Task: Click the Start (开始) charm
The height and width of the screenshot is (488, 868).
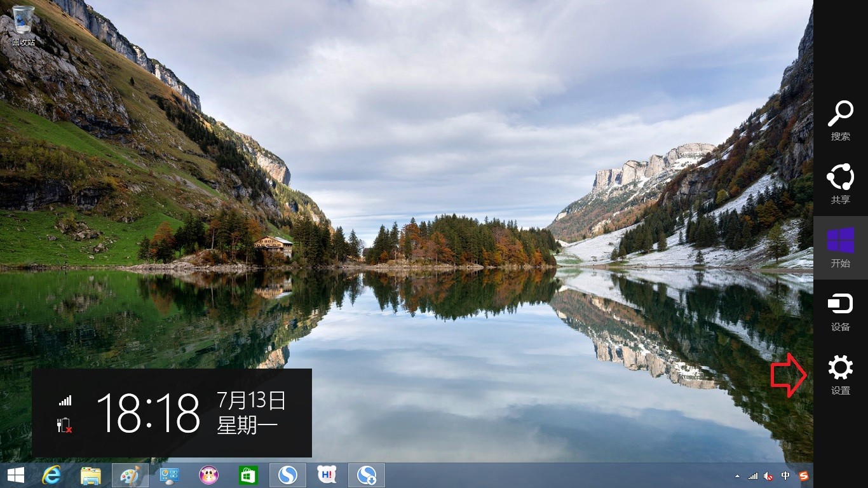Action: [x=841, y=248]
